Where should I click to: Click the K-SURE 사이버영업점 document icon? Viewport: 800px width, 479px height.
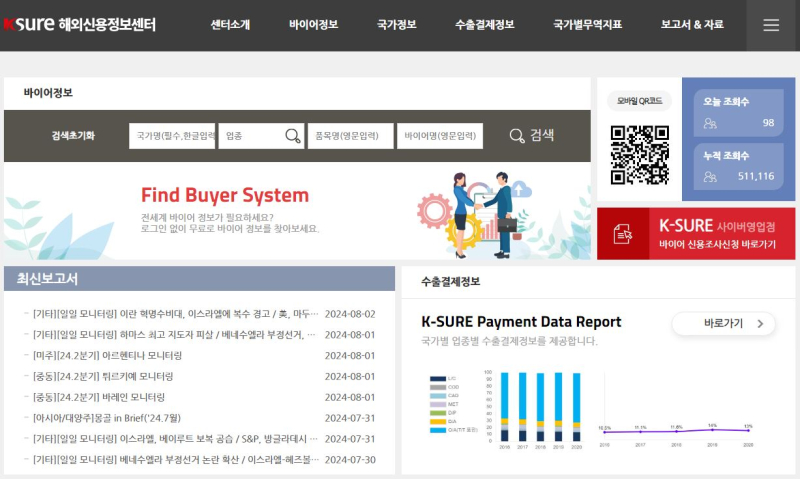(x=623, y=234)
